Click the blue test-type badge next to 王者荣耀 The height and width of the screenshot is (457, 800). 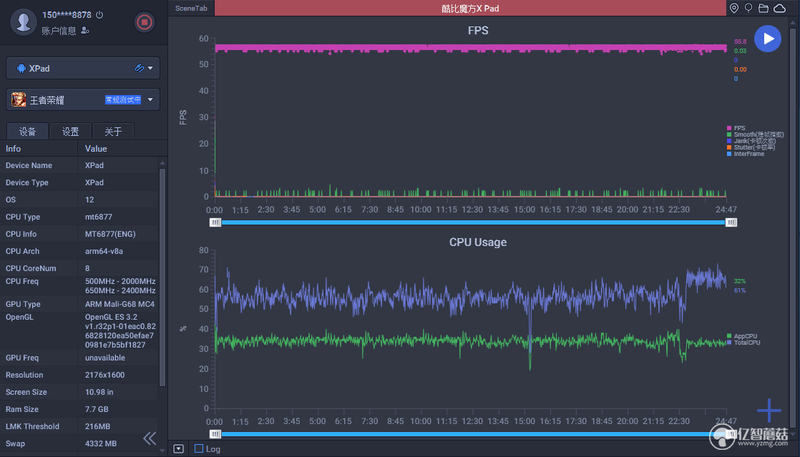(123, 99)
